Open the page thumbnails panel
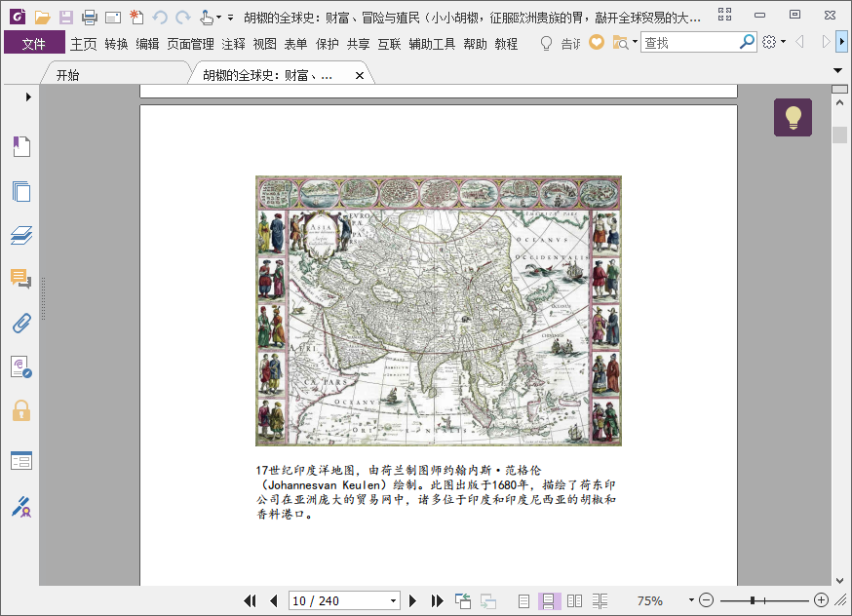The width and height of the screenshot is (852, 616). coord(21,191)
